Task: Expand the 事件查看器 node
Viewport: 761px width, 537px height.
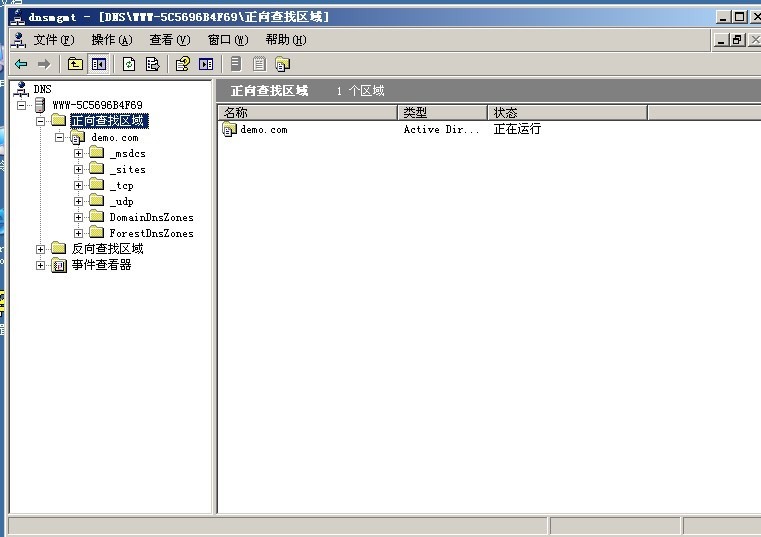Action: pos(40,266)
